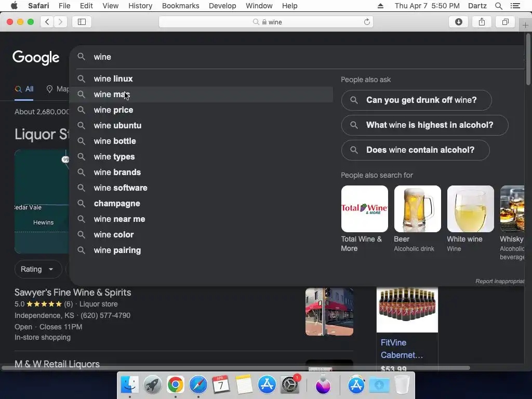Go back using Safari's back arrow

47,22
